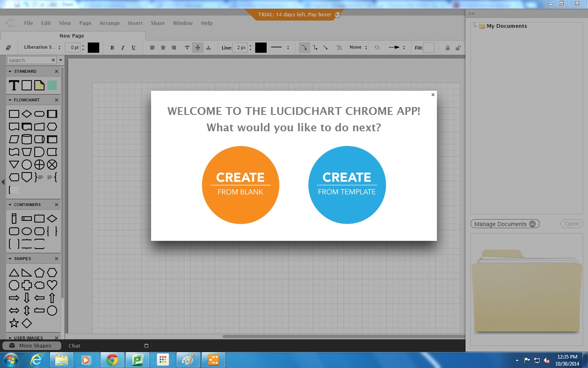
Task: Click the More Shapes button
Action: [x=32, y=346]
